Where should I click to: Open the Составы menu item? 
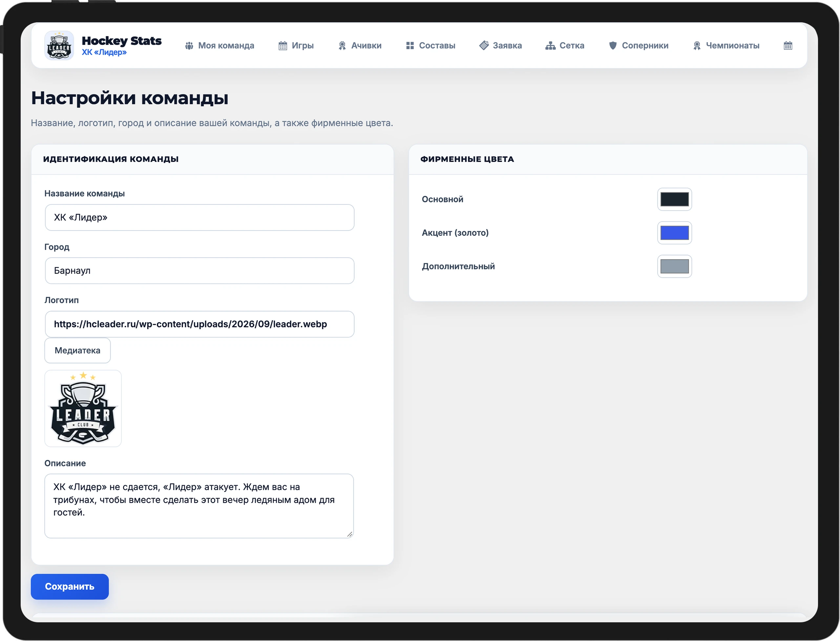point(431,46)
